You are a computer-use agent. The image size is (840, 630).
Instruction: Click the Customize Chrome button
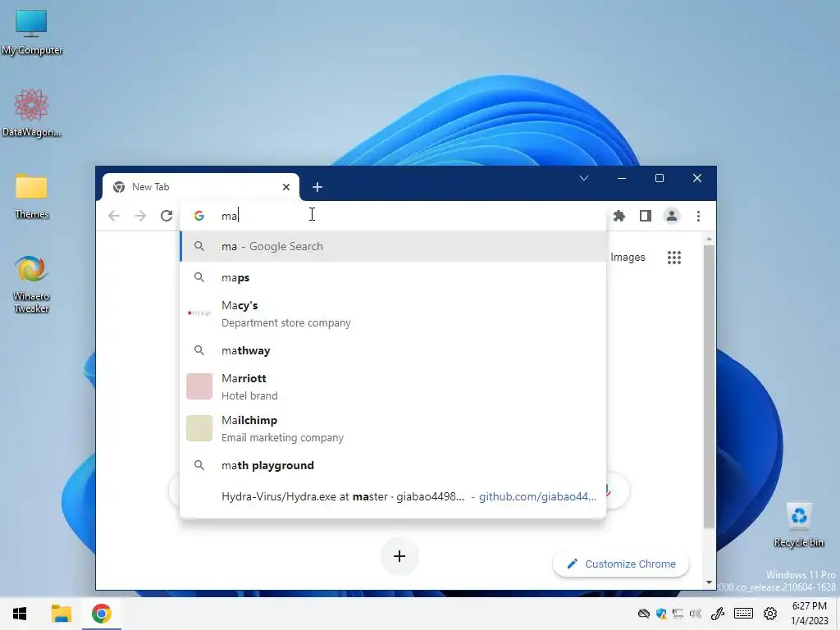click(621, 564)
